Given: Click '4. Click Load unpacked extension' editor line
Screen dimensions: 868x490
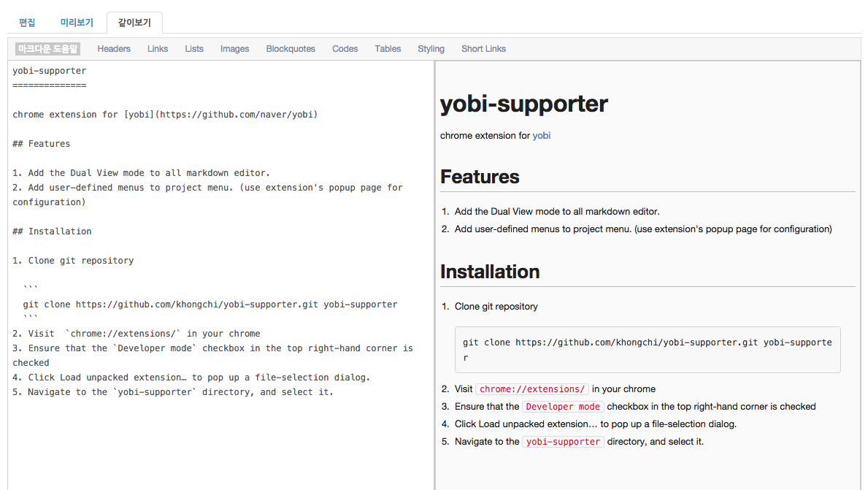Looking at the screenshot, I should click(x=191, y=378).
